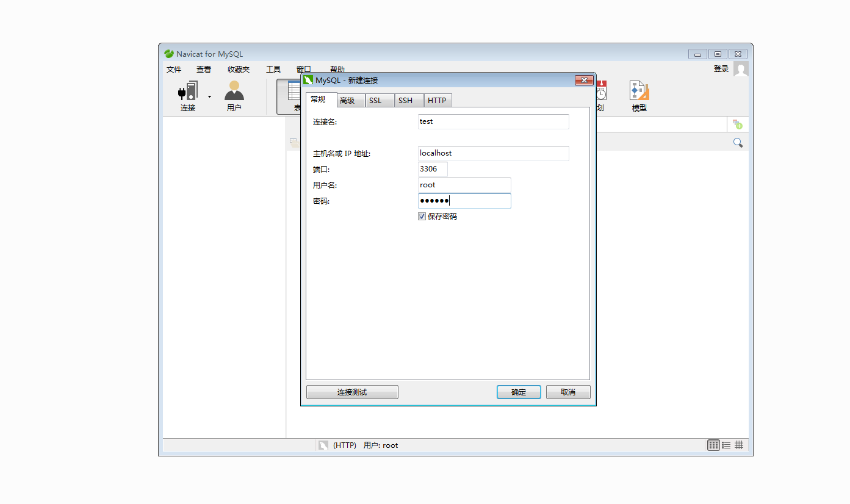Click the 密码 password field
The width and height of the screenshot is (850, 504).
(x=464, y=201)
